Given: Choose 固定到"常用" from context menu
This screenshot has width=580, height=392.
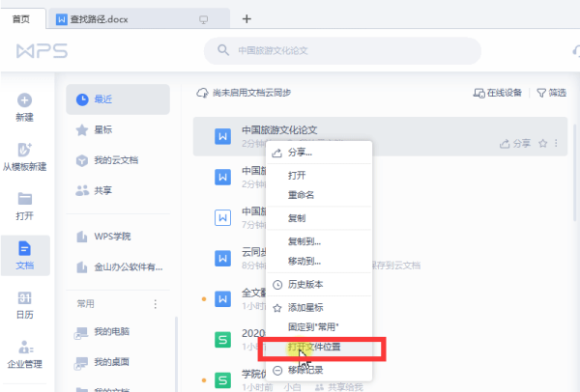Looking at the screenshot, I should (x=319, y=327).
